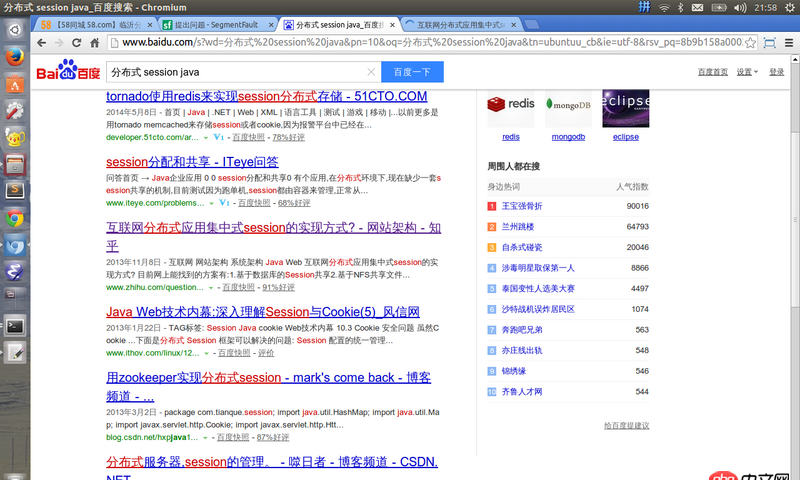
Task: Select the 分布式 session java tab
Action: pyautogui.click(x=339, y=24)
